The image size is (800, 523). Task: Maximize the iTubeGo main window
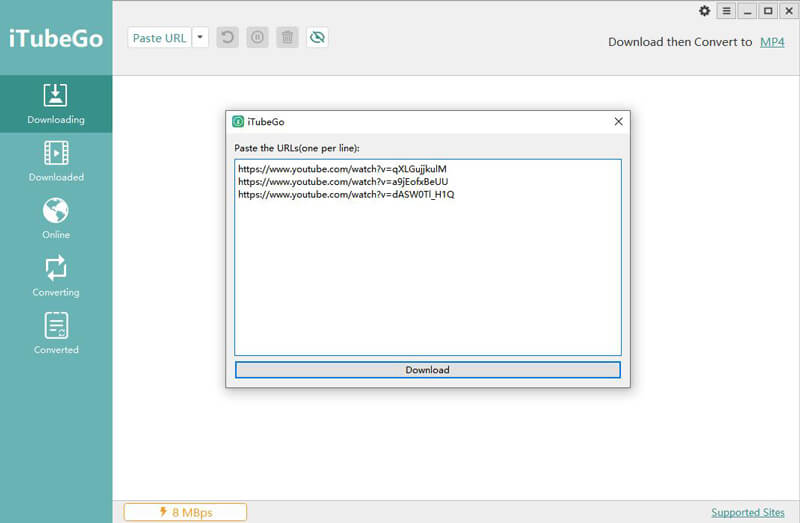pos(768,11)
